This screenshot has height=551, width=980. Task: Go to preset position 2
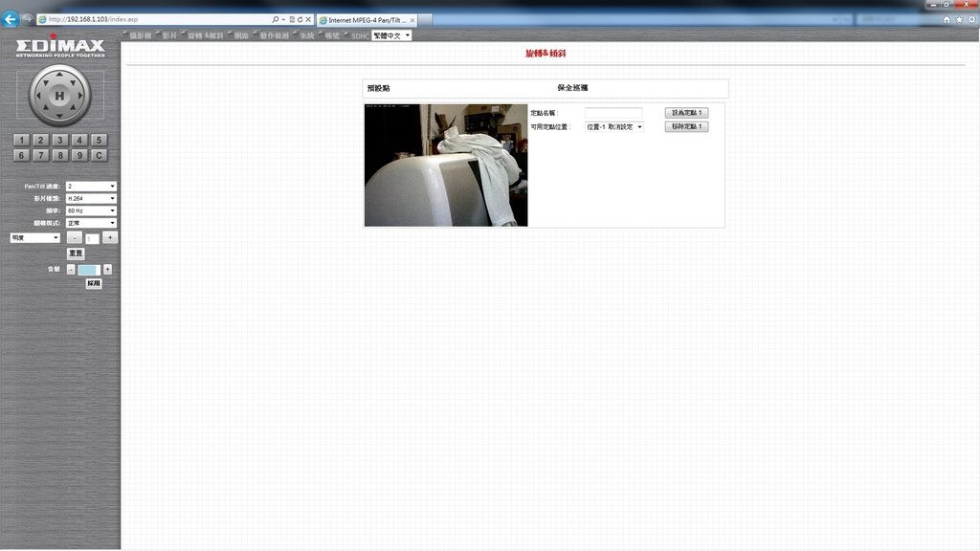pyautogui.click(x=40, y=140)
